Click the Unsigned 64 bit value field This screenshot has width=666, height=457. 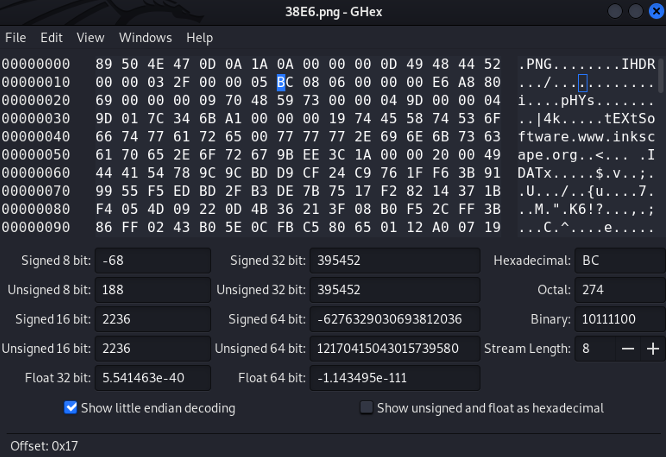click(395, 348)
